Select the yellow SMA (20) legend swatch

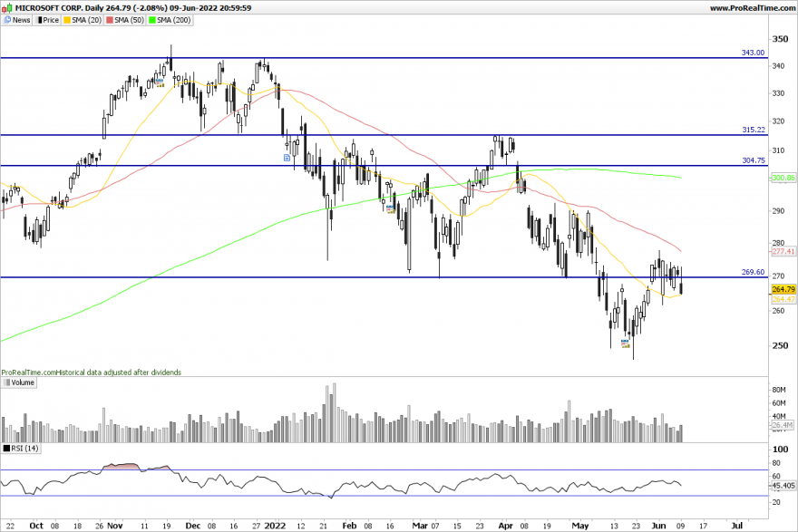tap(67, 20)
